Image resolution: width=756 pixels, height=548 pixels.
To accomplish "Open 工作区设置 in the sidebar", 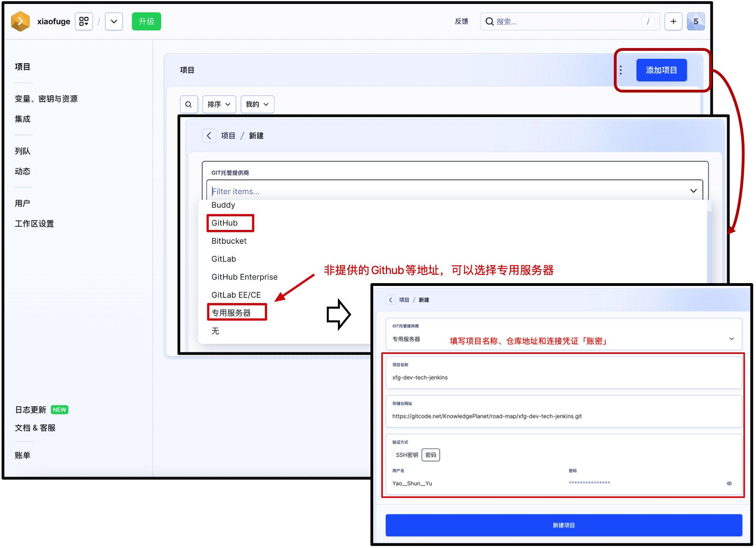I will pyautogui.click(x=35, y=224).
